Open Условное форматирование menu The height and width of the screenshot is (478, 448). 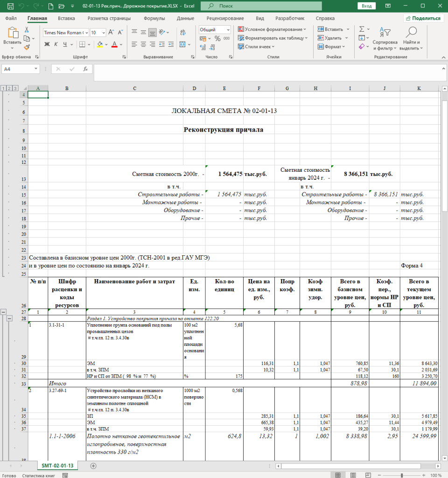(x=272, y=29)
